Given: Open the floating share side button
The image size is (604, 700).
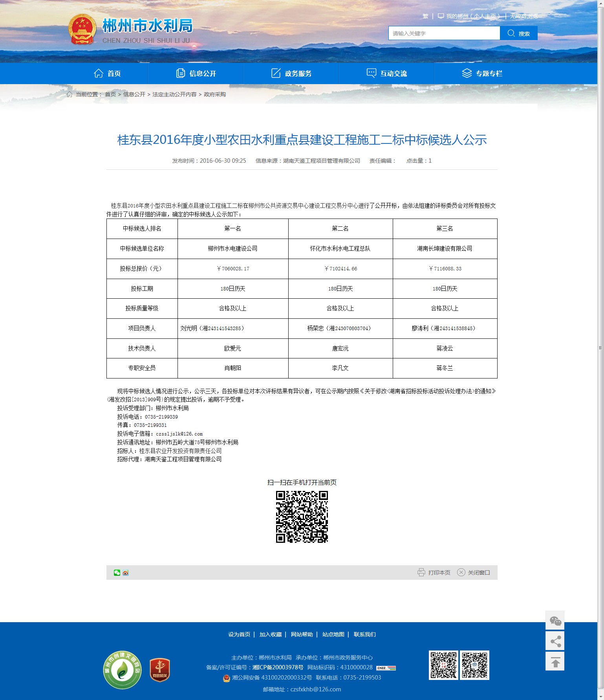Looking at the screenshot, I should point(555,641).
